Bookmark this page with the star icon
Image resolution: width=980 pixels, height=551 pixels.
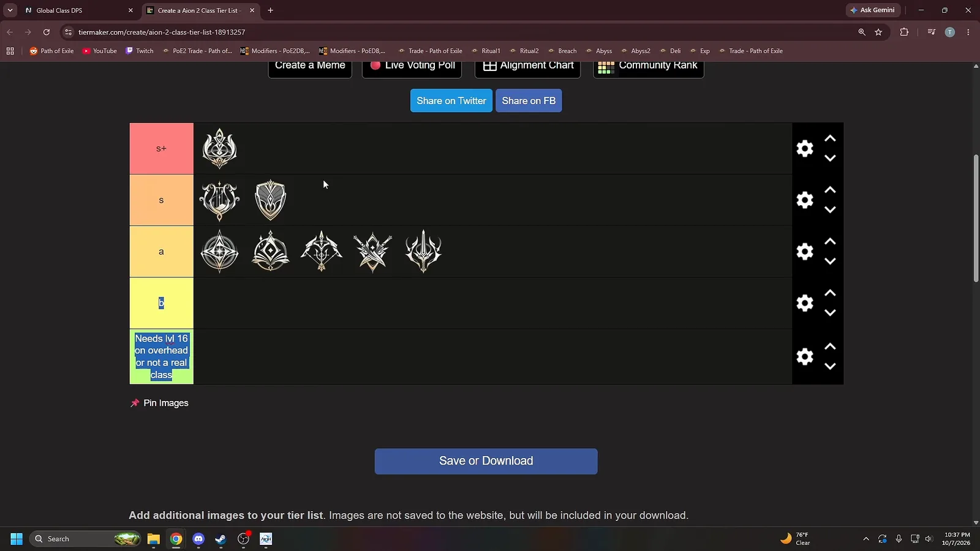click(x=878, y=32)
